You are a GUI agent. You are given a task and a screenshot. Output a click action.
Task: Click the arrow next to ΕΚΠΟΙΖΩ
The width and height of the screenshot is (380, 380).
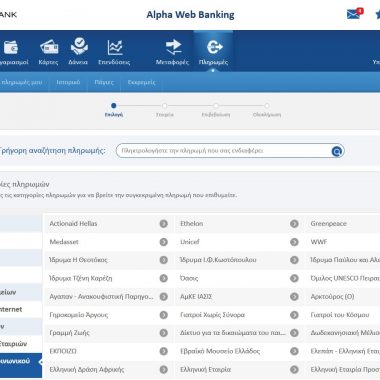pyautogui.click(x=163, y=351)
